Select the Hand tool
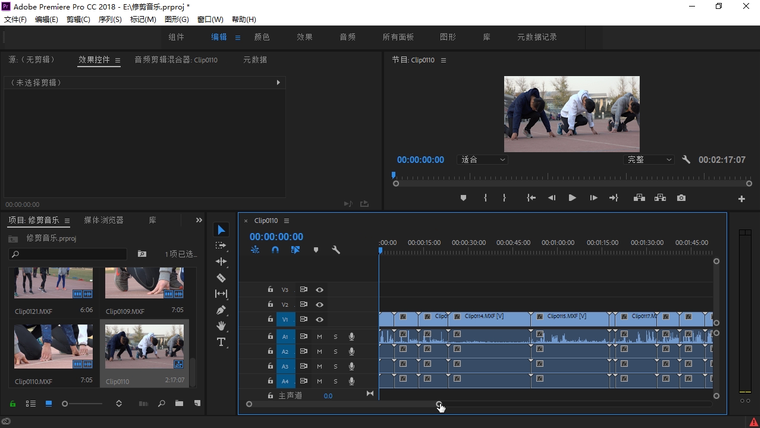 coord(221,326)
